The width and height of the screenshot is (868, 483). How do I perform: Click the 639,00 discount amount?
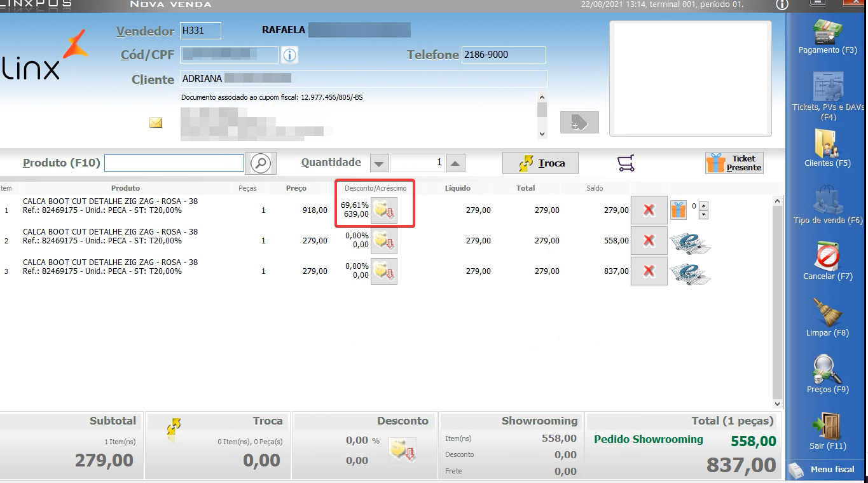pos(356,214)
